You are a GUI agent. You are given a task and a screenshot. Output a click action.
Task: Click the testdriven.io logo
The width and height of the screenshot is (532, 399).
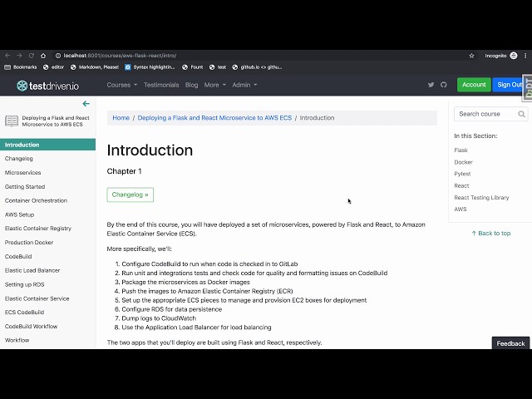pyautogui.click(x=48, y=86)
